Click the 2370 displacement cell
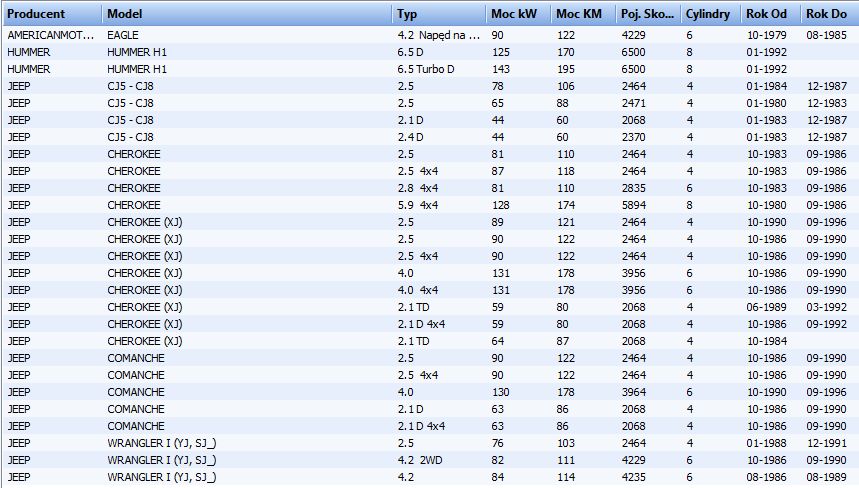The image size is (859, 488). [x=634, y=137]
